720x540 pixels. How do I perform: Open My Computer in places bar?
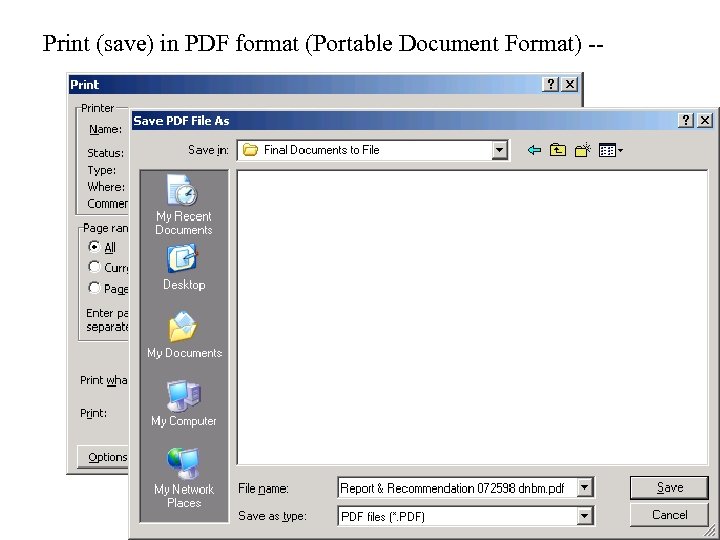pyautogui.click(x=184, y=403)
